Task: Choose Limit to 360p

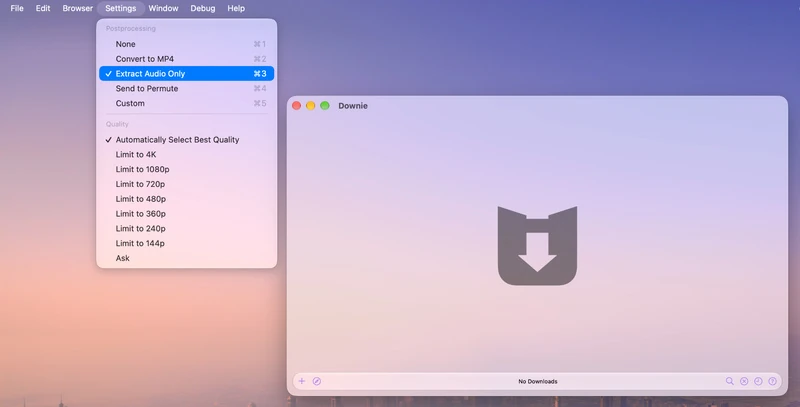Action: coord(186,213)
